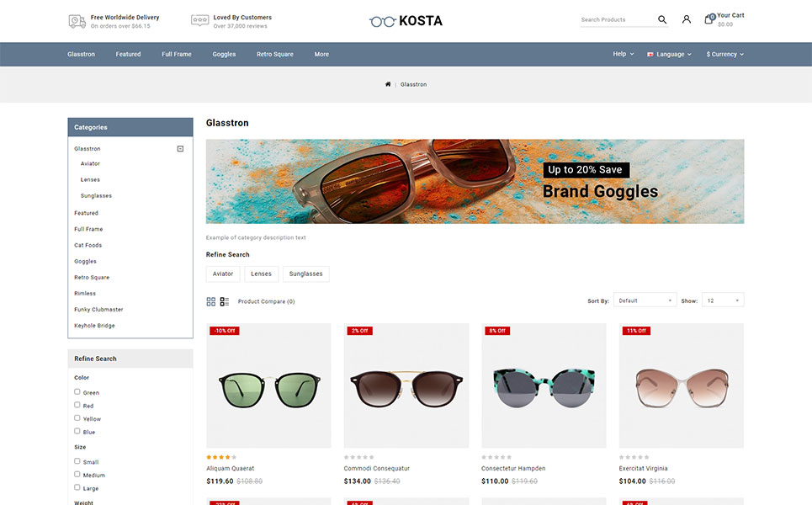
Task: Select Keyhole Bridge category
Action: (94, 325)
